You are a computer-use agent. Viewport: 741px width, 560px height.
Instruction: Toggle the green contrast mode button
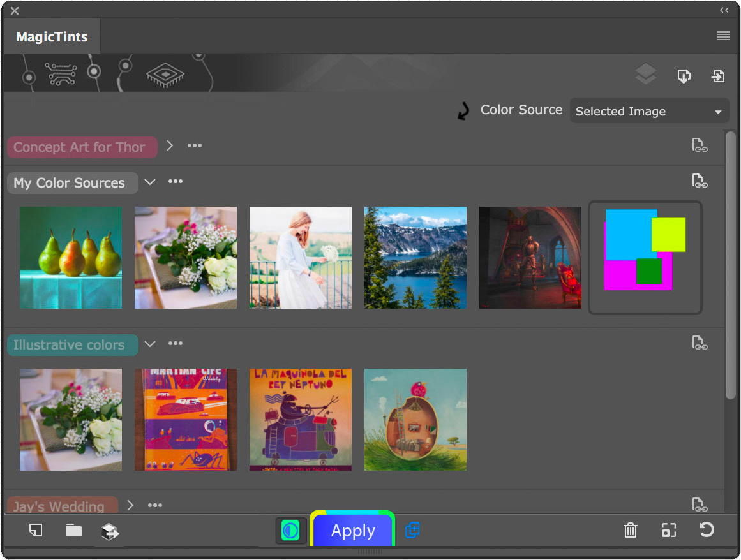[290, 531]
